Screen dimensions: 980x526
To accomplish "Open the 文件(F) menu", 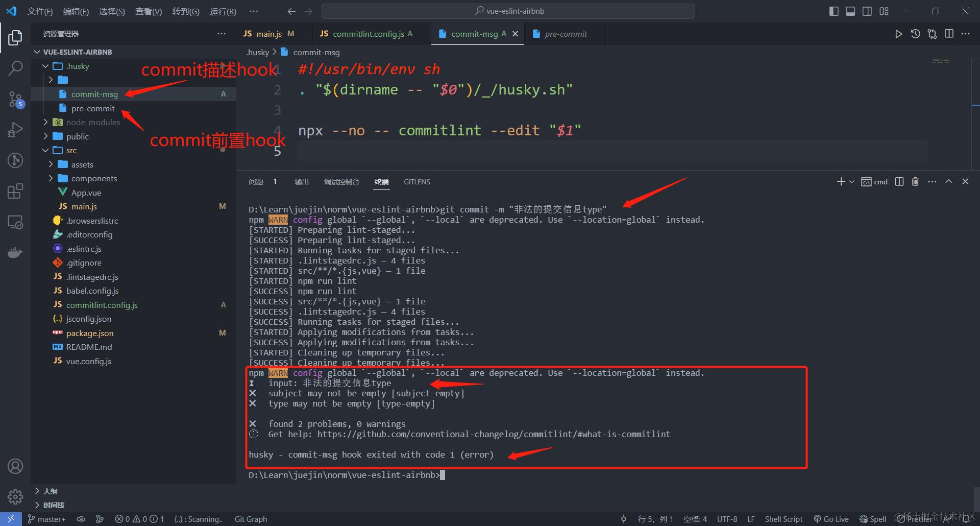I will (40, 11).
